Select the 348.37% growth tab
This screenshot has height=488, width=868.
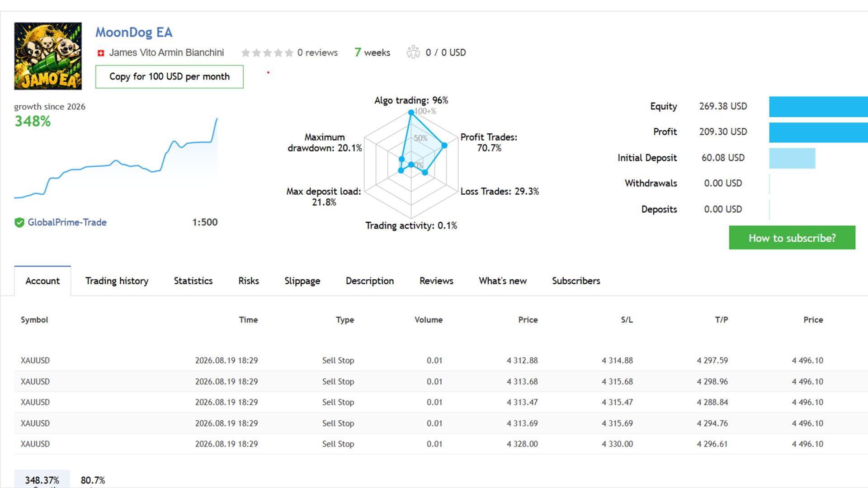point(42,480)
